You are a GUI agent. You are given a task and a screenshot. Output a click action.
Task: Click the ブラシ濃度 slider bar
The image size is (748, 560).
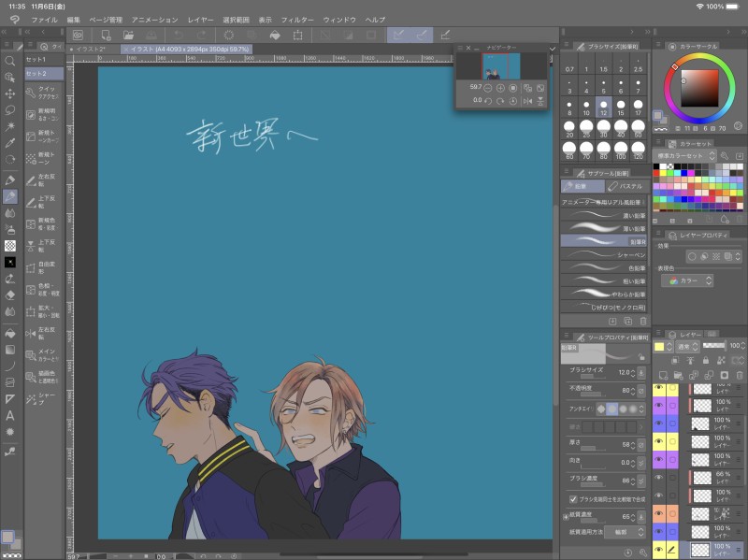point(591,484)
